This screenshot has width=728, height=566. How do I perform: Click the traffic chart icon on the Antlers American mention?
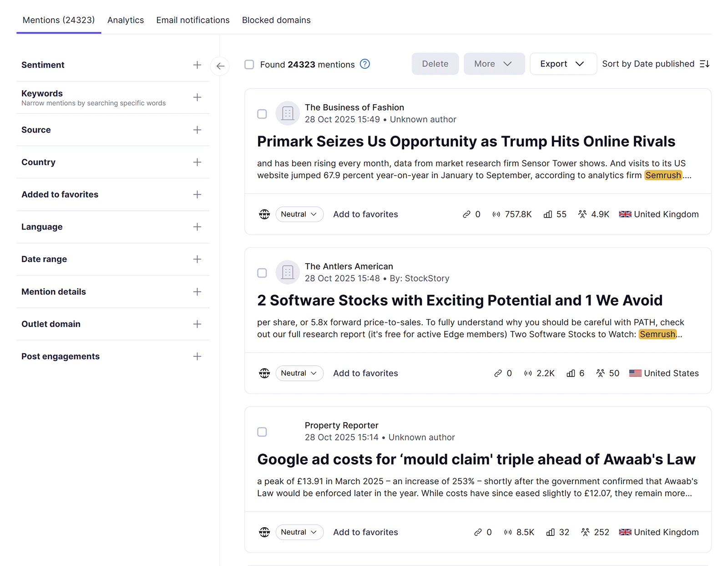pos(571,373)
